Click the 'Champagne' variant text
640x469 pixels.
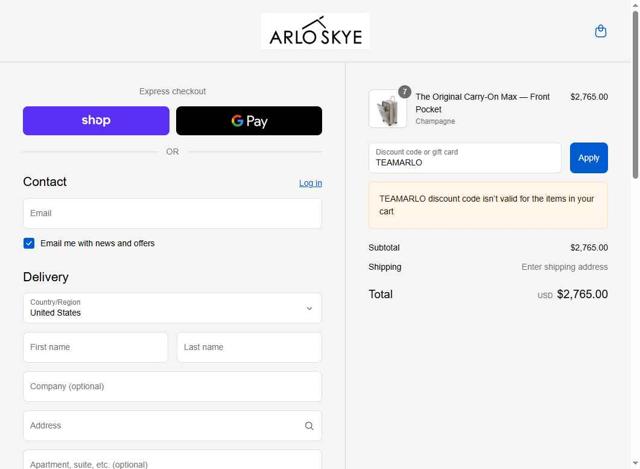coord(435,121)
